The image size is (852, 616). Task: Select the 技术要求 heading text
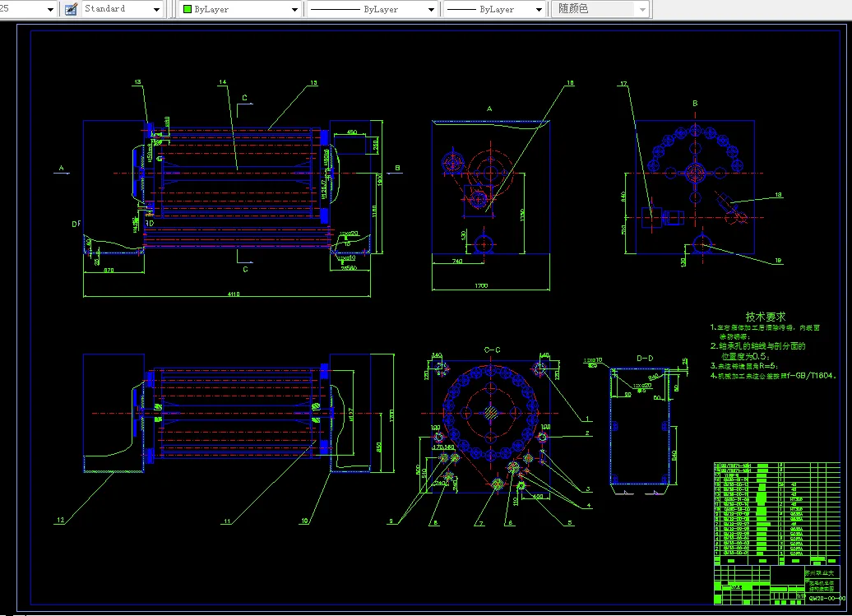tap(765, 316)
